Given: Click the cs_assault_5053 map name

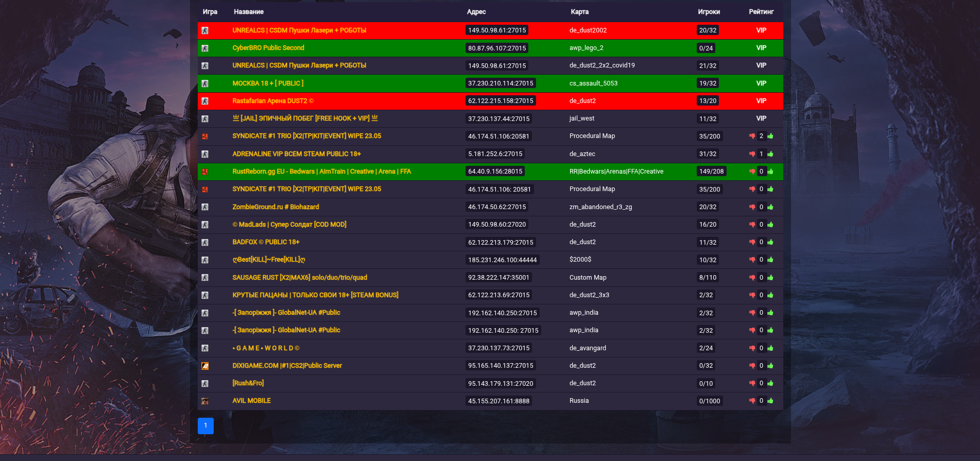Looking at the screenshot, I should 593,83.
